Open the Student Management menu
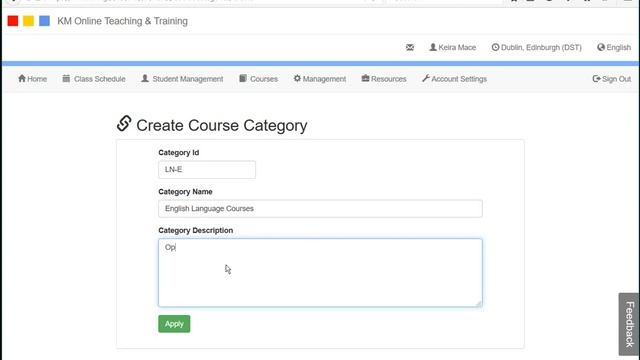The image size is (640, 360). [182, 79]
